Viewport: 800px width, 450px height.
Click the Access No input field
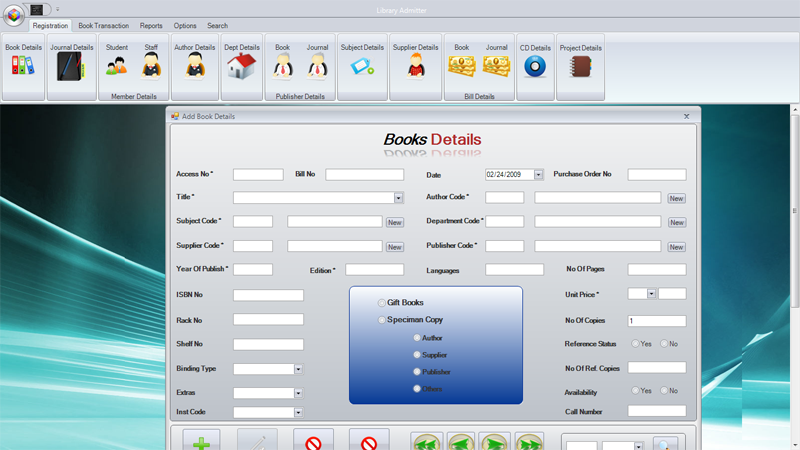click(258, 174)
